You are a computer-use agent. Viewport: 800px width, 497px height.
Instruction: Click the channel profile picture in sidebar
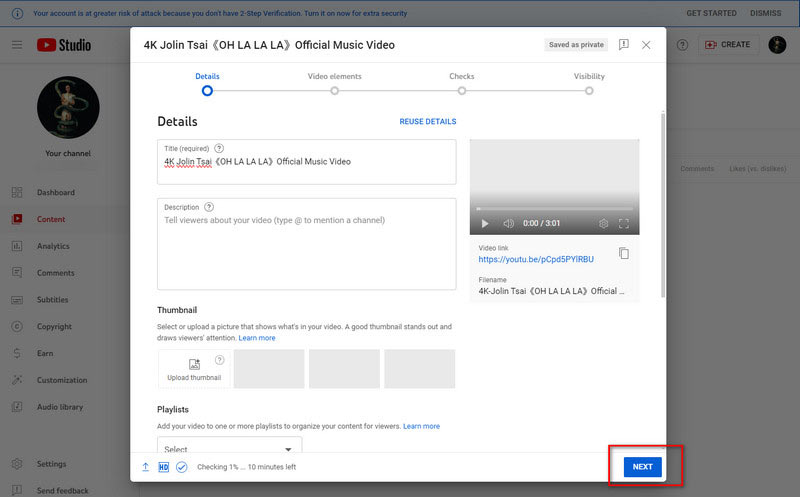(68, 107)
